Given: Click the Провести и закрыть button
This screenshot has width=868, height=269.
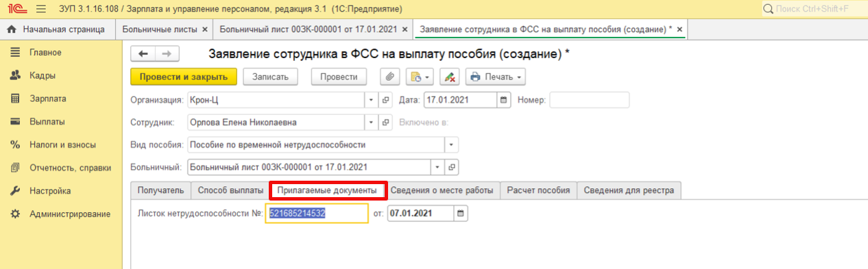Looking at the screenshot, I should 184,77.
